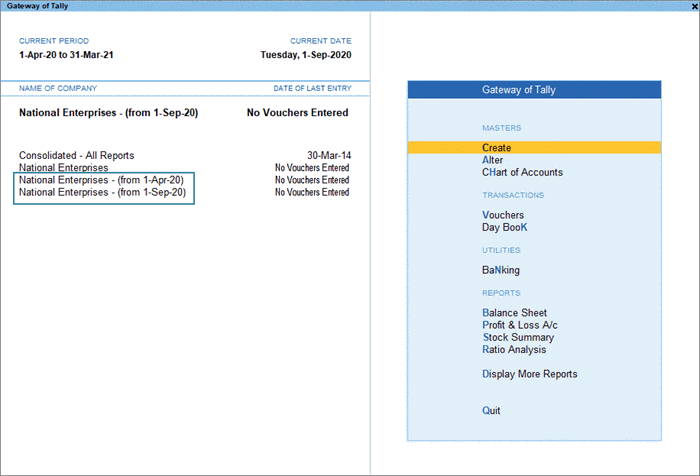700x476 pixels.
Task: Click the current date Tuesday, 1-Sep-2020
Action: [306, 55]
